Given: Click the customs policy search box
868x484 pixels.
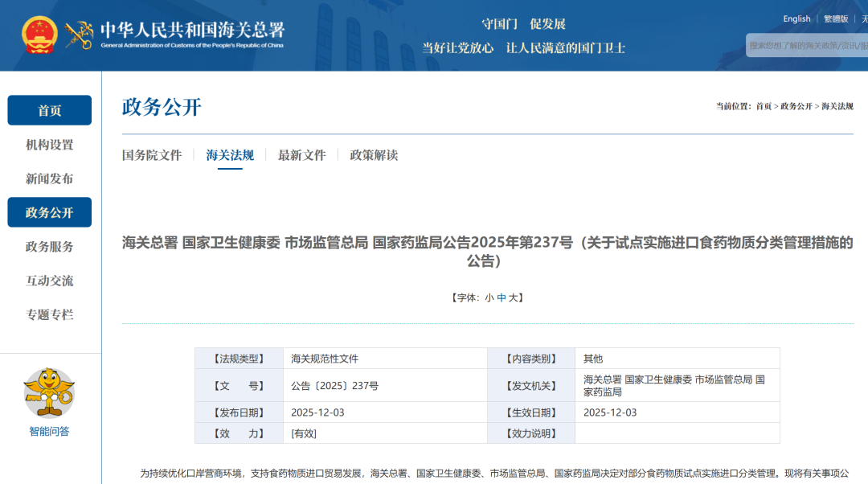Looking at the screenshot, I should (807, 46).
